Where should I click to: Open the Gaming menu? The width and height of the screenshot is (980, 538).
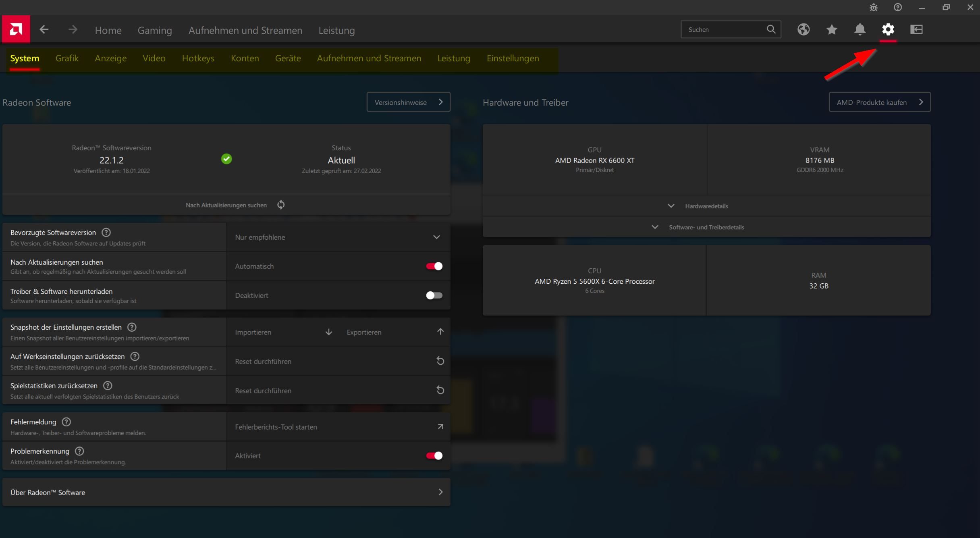155,30
